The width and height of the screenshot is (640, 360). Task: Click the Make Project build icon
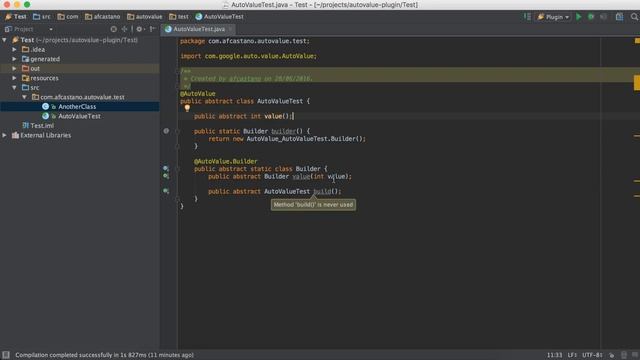527,17
